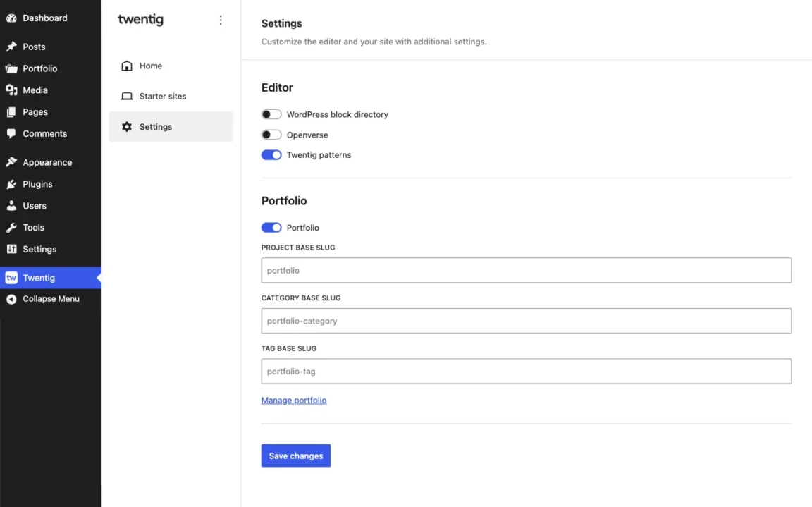Collapse the admin menu
The image size is (812, 507).
click(x=11, y=298)
